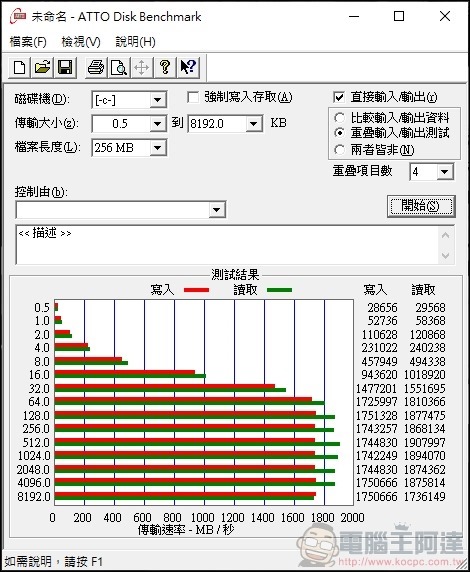Click the Open folder toolbar icon

tap(42, 67)
